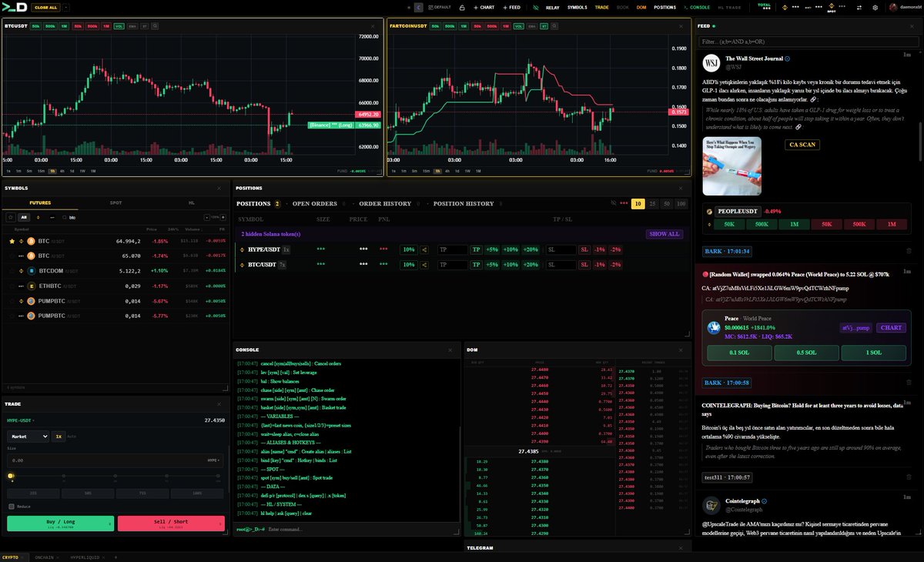This screenshot has height=562, width=924.
Task: Click the TP input on HYPE/USDT row
Action: click(x=452, y=249)
